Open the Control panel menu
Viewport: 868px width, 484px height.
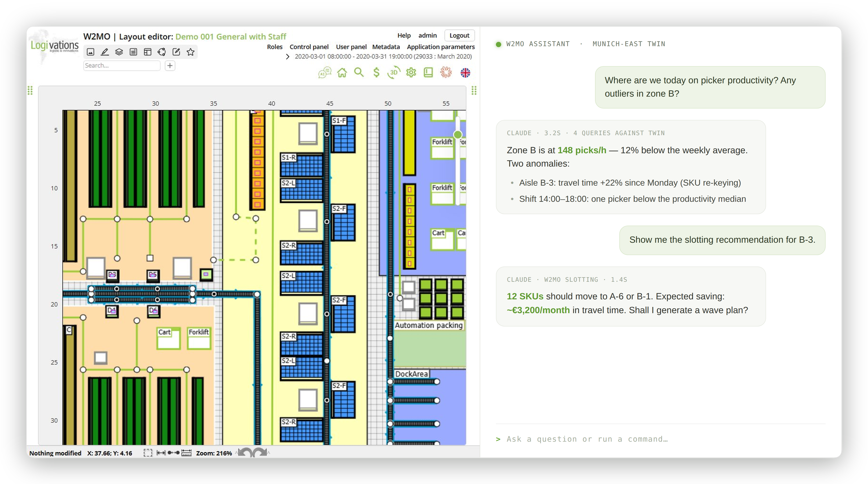pyautogui.click(x=309, y=47)
